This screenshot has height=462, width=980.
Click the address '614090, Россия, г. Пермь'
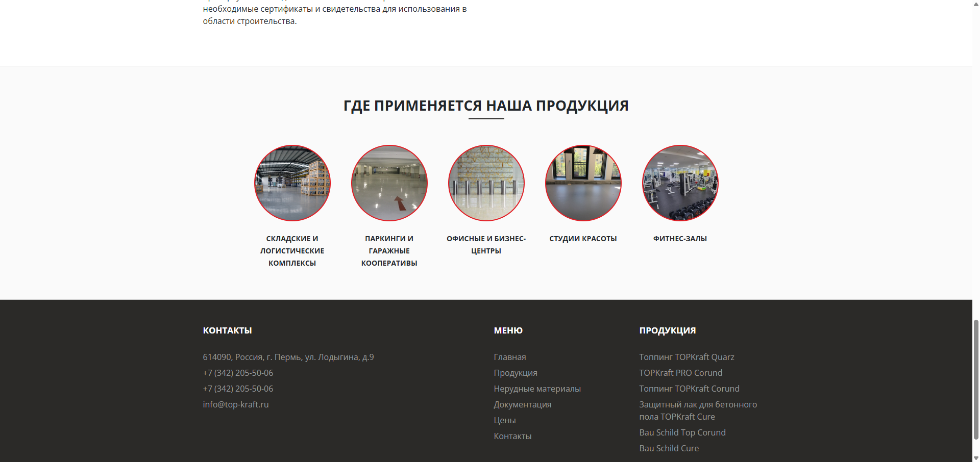pyautogui.click(x=288, y=357)
